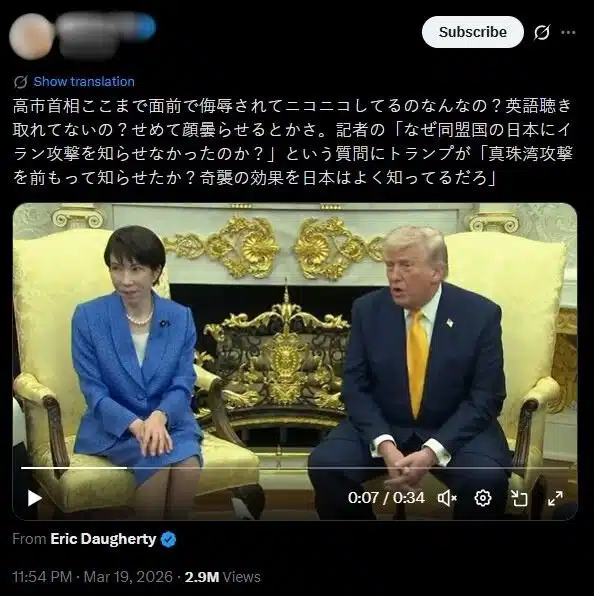Open video settings gear
Viewport: 594px width, 596px height.
(483, 498)
